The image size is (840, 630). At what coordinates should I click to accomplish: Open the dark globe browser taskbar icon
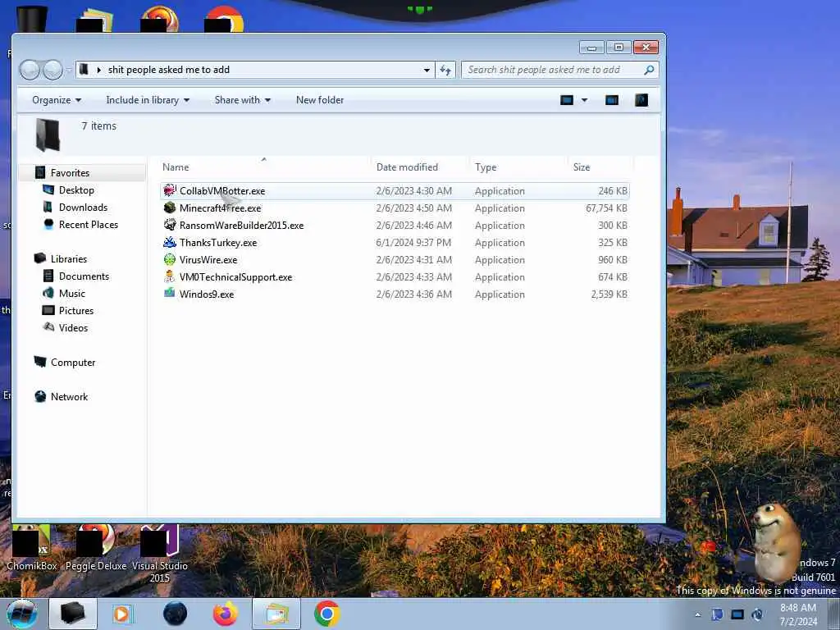[176, 614]
